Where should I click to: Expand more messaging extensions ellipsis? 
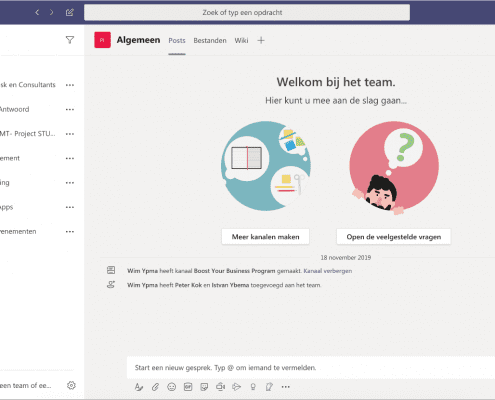[x=286, y=387]
